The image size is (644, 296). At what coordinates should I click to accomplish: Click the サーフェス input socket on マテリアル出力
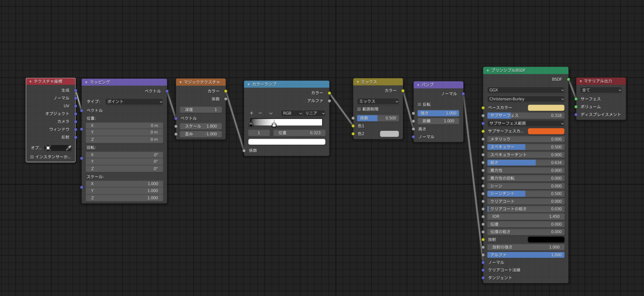click(x=576, y=99)
